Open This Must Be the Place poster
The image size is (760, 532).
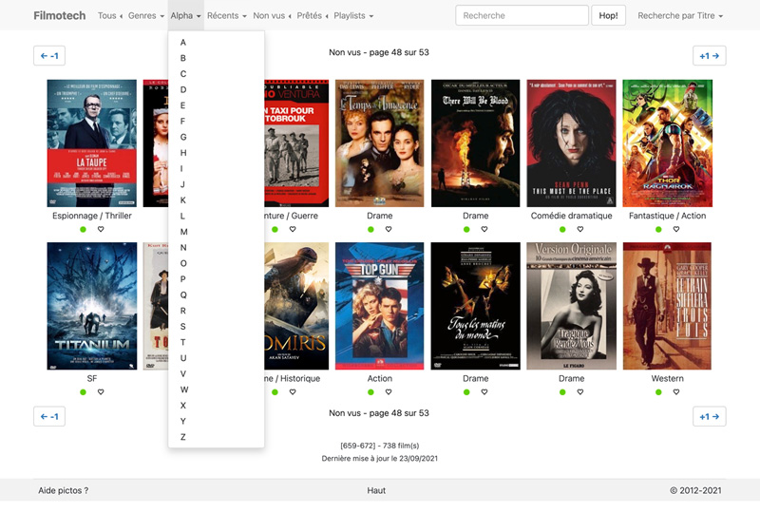572,143
